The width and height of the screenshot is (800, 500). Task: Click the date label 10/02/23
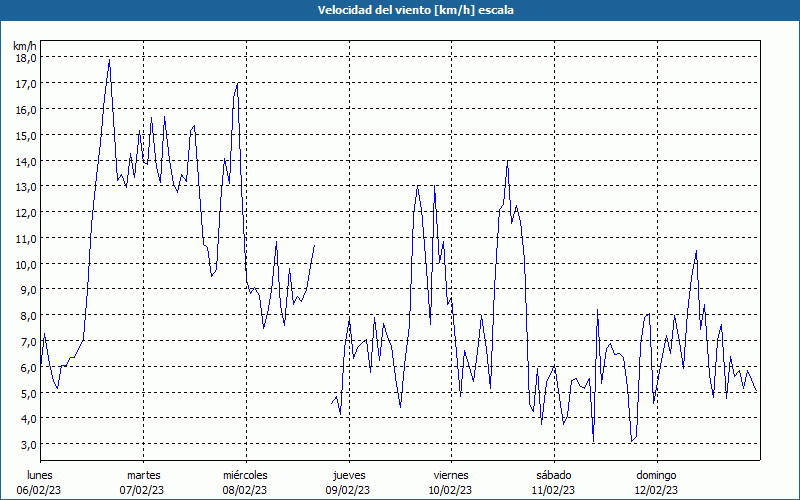(x=451, y=490)
